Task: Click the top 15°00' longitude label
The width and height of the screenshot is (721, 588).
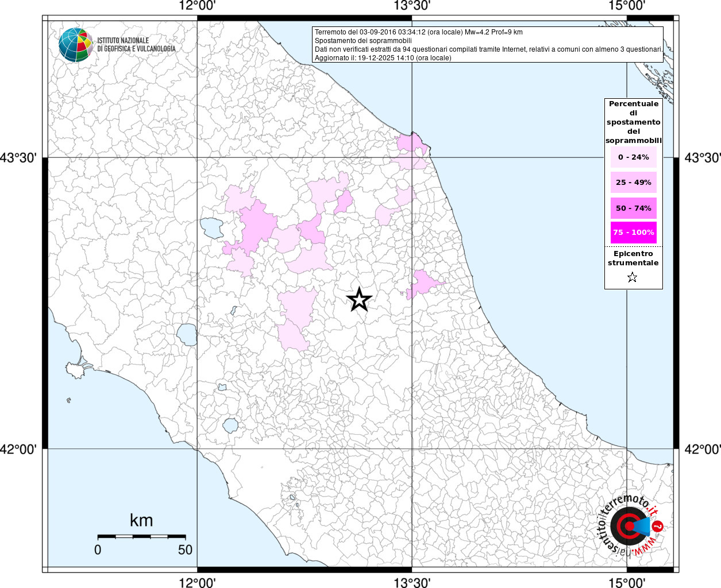Action: [627, 6]
